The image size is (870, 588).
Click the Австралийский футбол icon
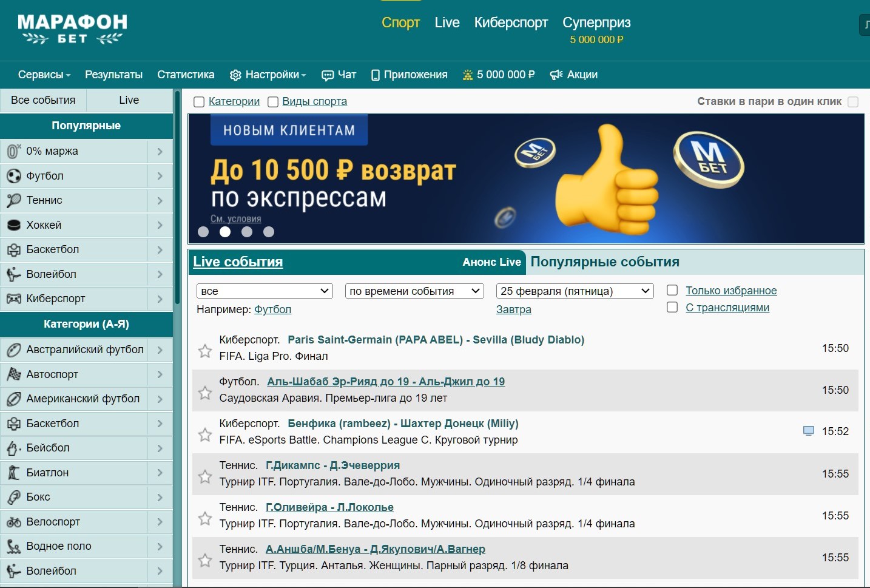13,350
